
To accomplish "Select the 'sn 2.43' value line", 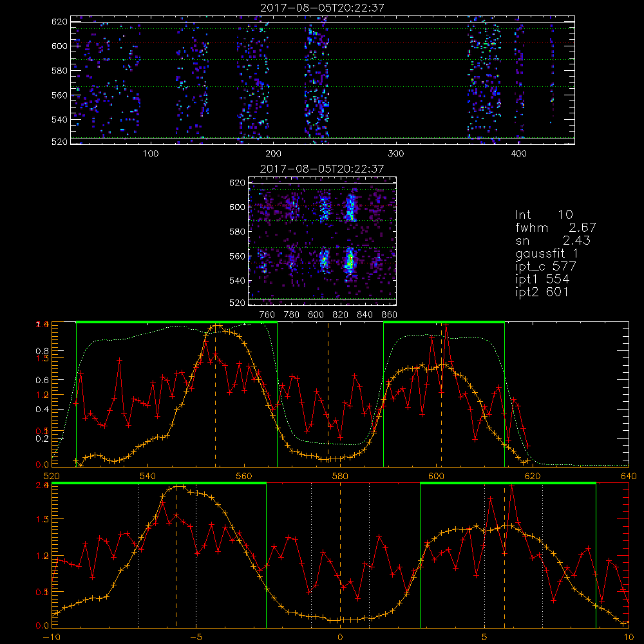I will coord(553,240).
